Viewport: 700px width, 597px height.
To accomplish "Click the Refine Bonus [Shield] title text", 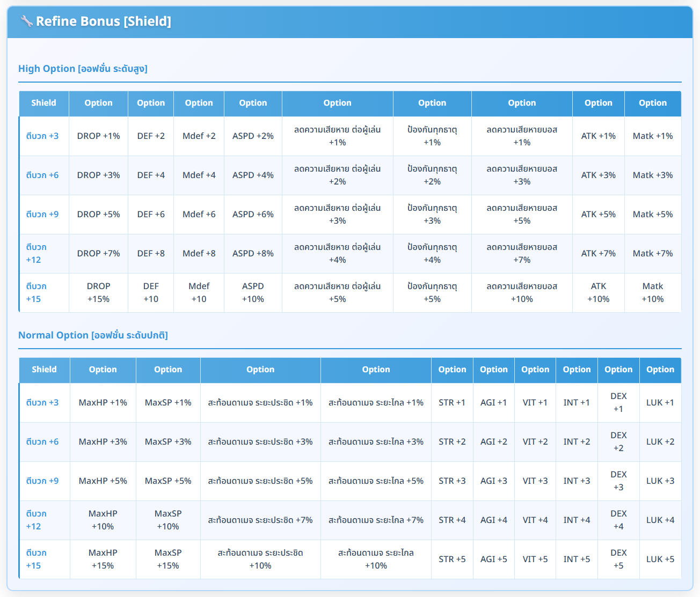I will click(103, 21).
